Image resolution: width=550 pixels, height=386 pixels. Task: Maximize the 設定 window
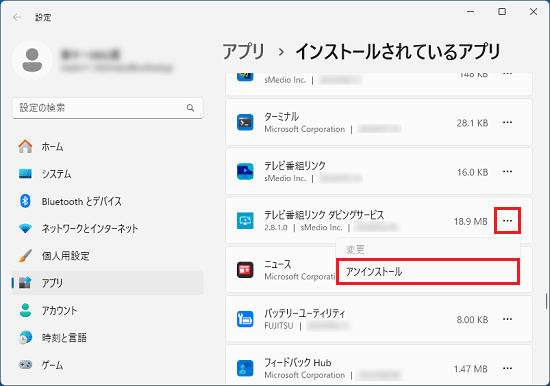point(502,12)
